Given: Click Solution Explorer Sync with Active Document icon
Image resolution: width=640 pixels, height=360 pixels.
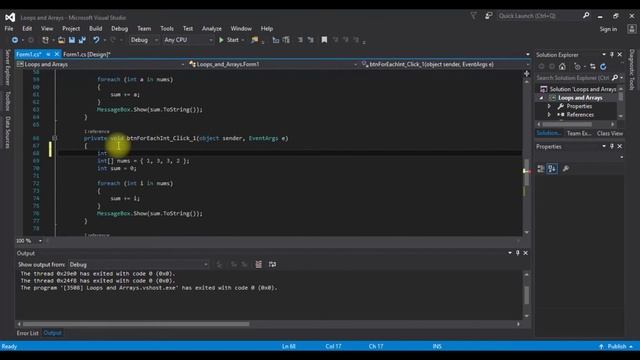Looking at the screenshot, I should point(593,67).
